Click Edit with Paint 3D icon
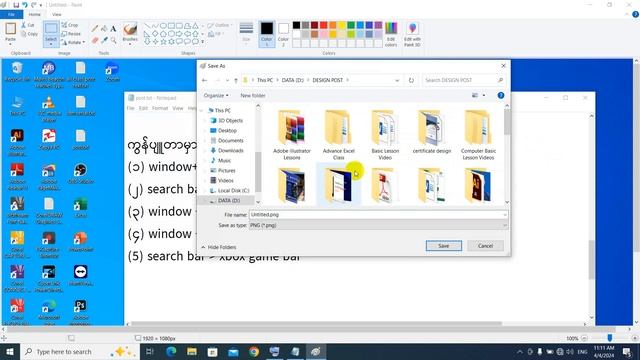This screenshot has width=640, height=360. [412, 34]
